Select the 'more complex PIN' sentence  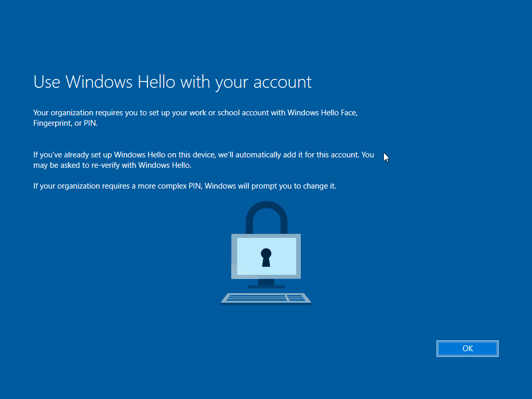click(184, 186)
